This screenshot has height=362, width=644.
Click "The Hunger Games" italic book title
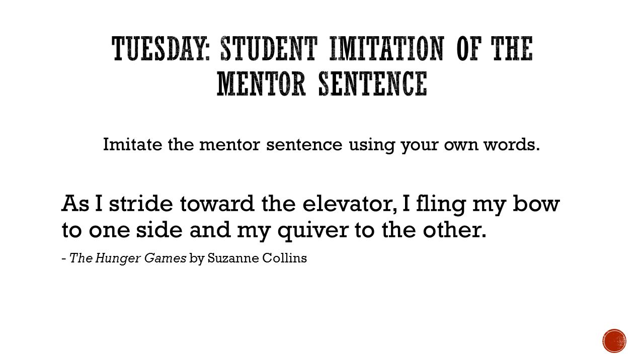coord(128,259)
